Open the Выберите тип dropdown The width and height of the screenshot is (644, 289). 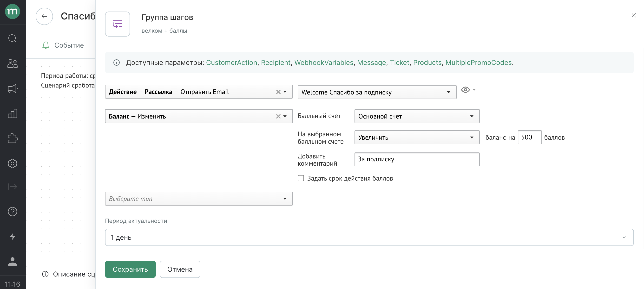(x=199, y=199)
